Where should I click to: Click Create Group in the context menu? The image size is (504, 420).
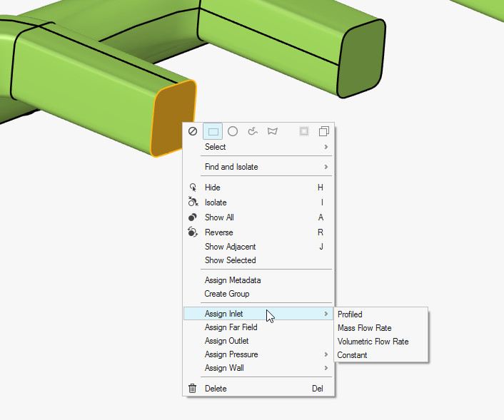click(227, 294)
